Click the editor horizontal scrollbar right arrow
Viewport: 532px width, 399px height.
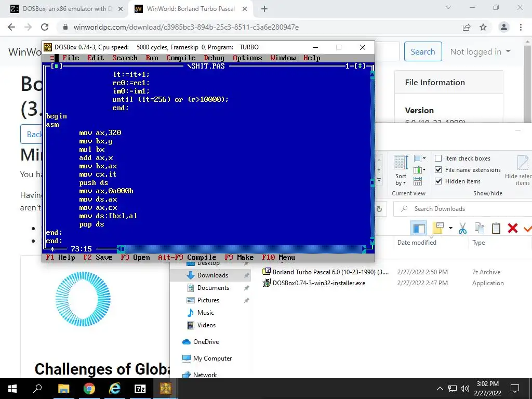(x=364, y=249)
